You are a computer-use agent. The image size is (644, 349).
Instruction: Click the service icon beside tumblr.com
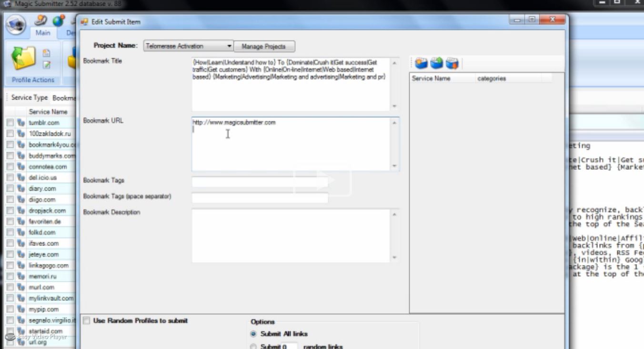tap(21, 123)
